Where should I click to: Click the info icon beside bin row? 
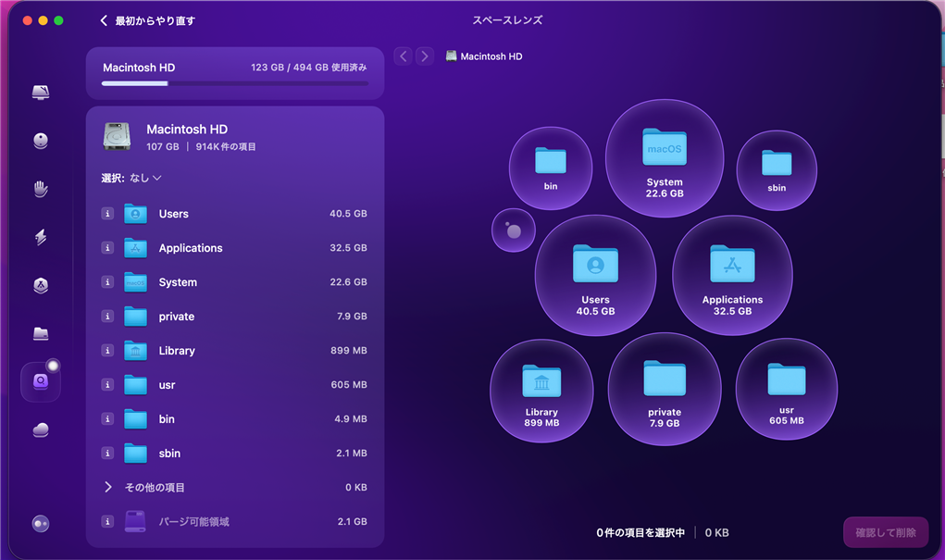tap(107, 419)
